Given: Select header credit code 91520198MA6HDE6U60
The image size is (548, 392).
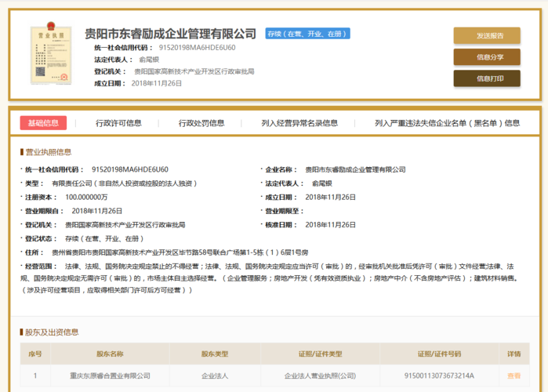Looking at the screenshot, I should pyautogui.click(x=197, y=48).
